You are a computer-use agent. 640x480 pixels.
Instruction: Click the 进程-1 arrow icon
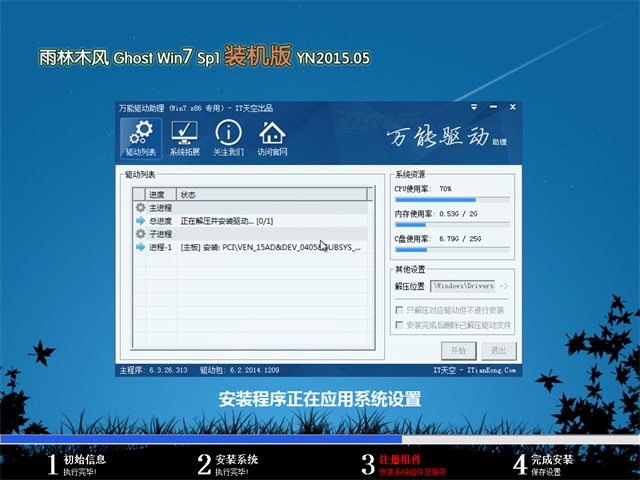[140, 247]
